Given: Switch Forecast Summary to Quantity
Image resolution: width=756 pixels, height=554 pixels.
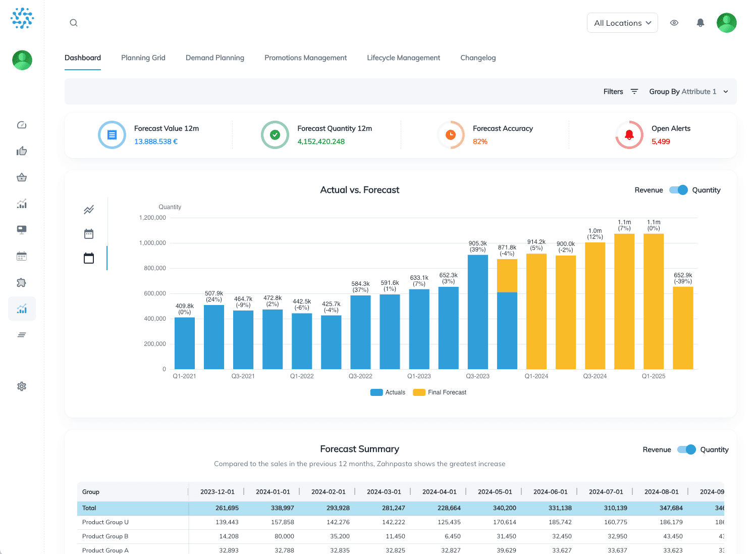Looking at the screenshot, I should [x=715, y=449].
